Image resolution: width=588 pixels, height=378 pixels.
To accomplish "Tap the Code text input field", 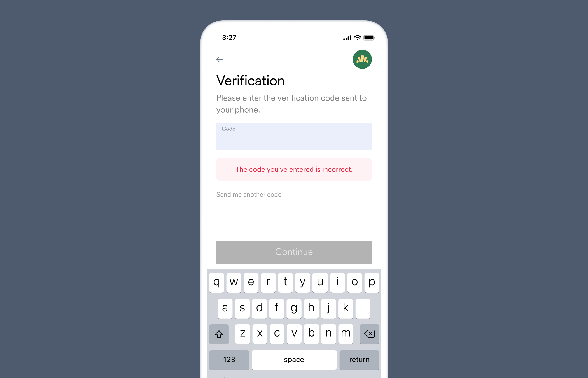I will point(294,137).
